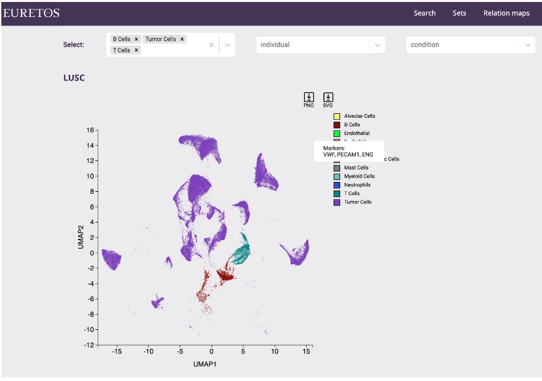Remove the T Cells tag
Screen dimensions: 542x381
(136, 50)
